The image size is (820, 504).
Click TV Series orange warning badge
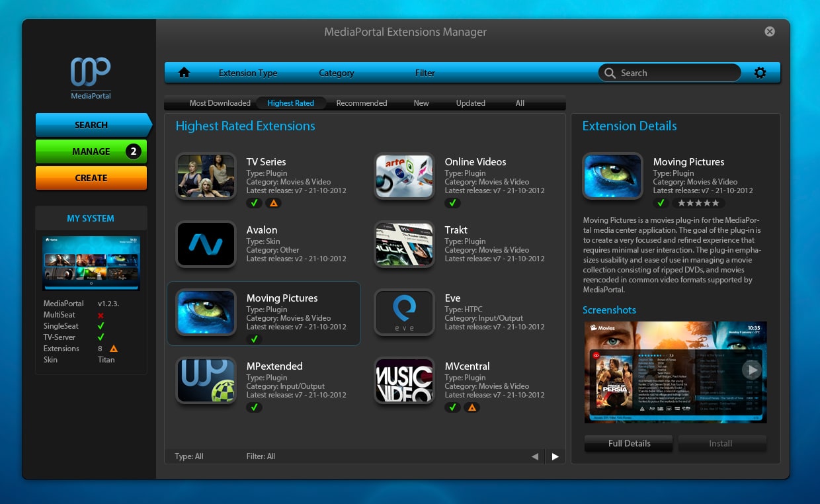point(273,203)
